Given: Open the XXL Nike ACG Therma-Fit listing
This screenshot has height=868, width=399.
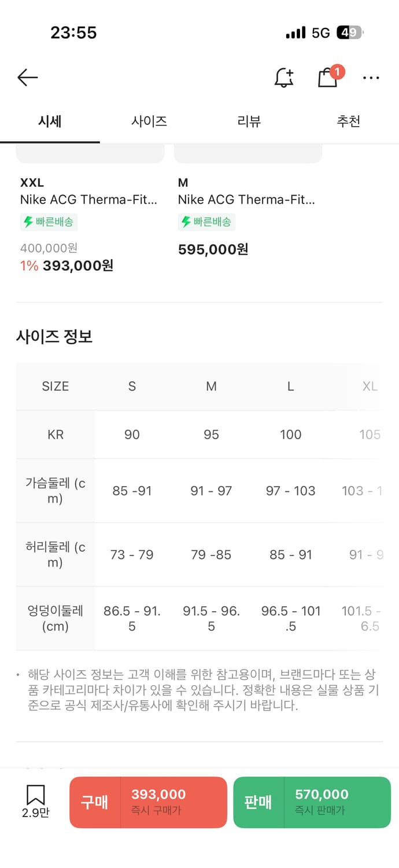Looking at the screenshot, I should point(88,200).
